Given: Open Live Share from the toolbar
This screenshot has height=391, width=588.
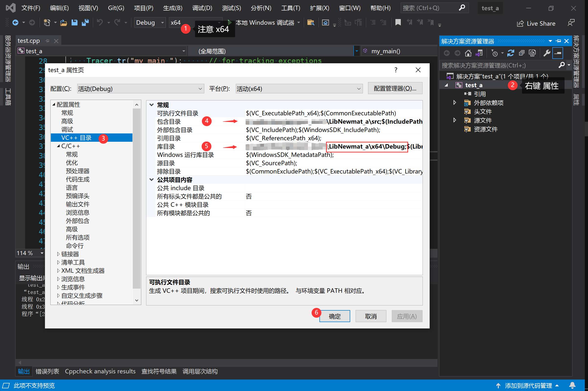Looking at the screenshot, I should 536,23.
